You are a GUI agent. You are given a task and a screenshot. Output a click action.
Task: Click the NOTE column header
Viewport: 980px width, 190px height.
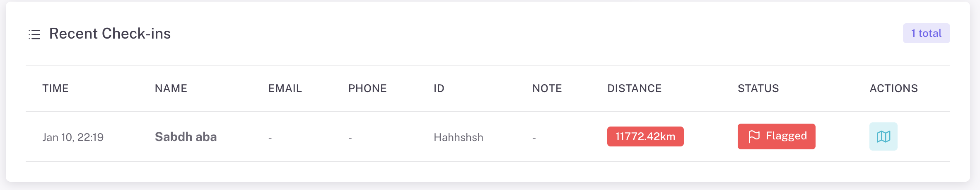pos(547,88)
